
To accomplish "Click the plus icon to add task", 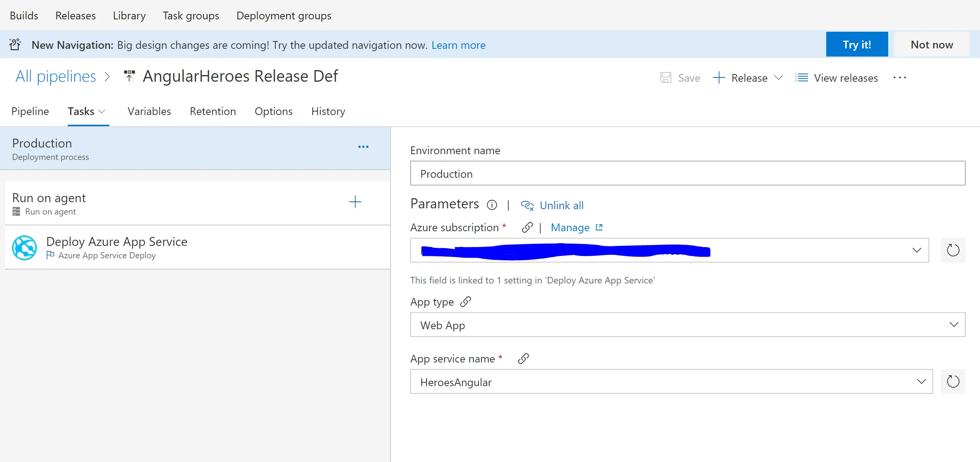I will click(355, 202).
